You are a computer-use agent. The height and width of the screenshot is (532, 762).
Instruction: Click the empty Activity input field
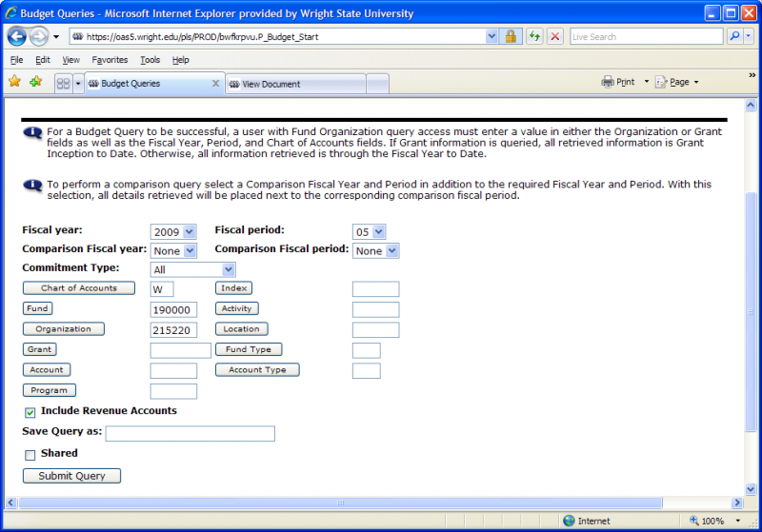(x=375, y=309)
